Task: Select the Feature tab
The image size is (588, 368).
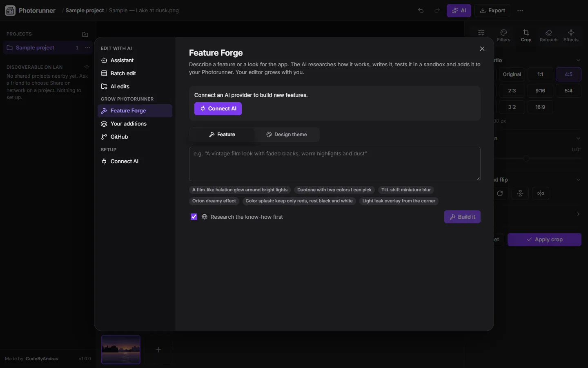Action: 222,135
